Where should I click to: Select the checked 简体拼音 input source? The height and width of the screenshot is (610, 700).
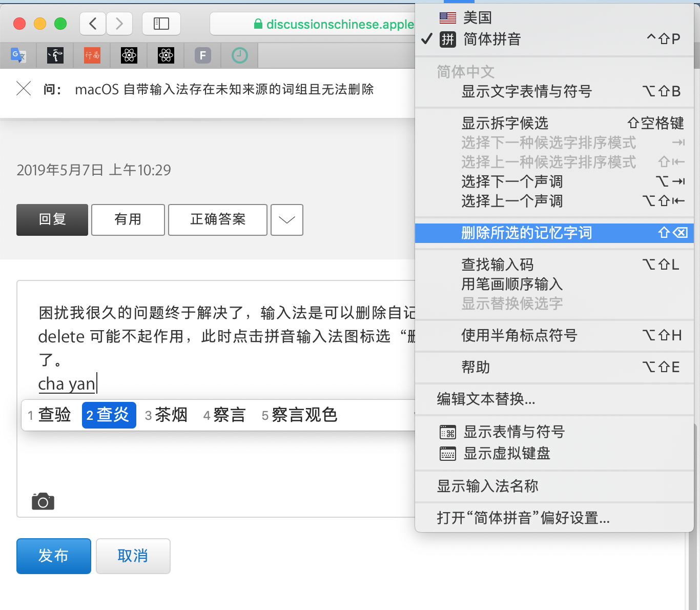(x=492, y=39)
